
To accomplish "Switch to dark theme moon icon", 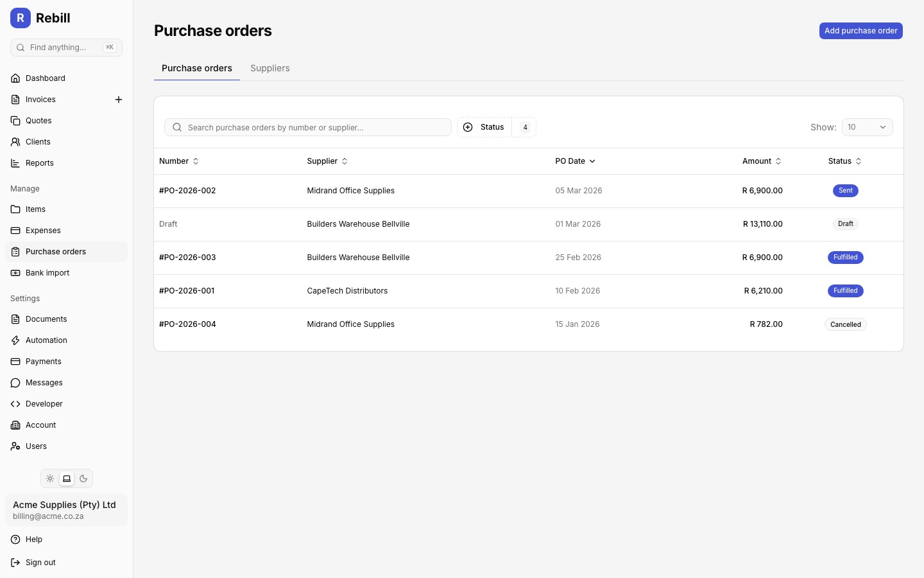I will tap(83, 478).
